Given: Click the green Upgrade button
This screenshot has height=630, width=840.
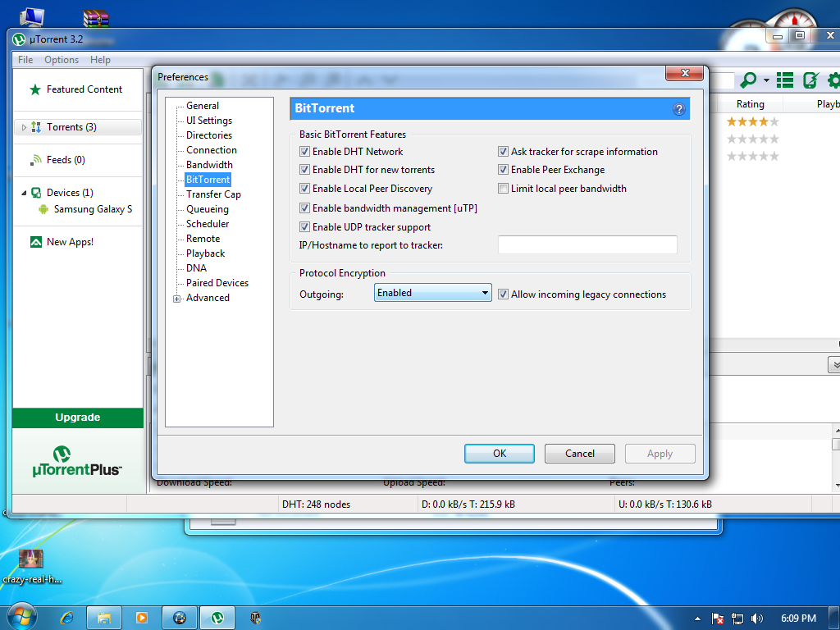Looking at the screenshot, I should (x=78, y=418).
